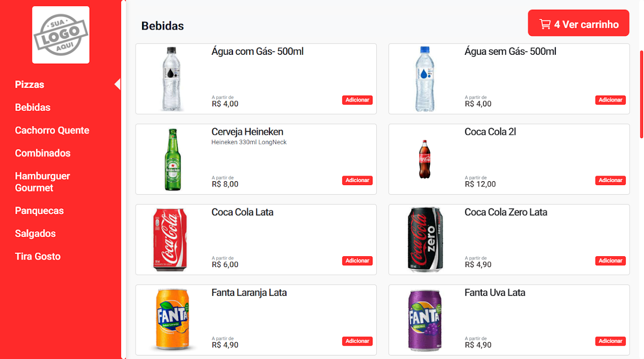Add Água com Gás 500ml to cart
This screenshot has height=359, width=644.
tap(357, 100)
